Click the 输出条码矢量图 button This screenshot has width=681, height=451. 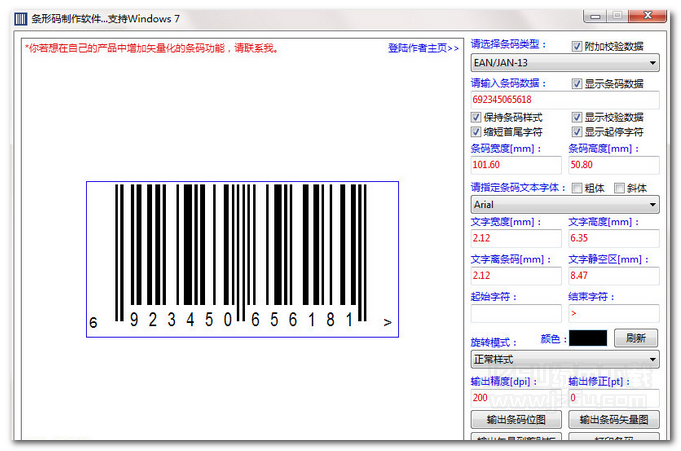pos(614,419)
